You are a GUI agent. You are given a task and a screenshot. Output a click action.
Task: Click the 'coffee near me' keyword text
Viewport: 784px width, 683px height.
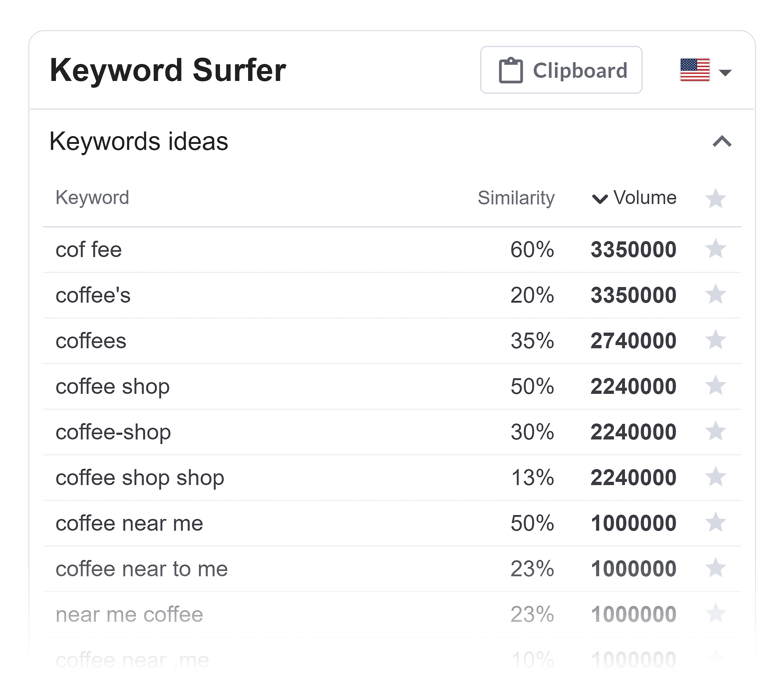pyautogui.click(x=129, y=523)
